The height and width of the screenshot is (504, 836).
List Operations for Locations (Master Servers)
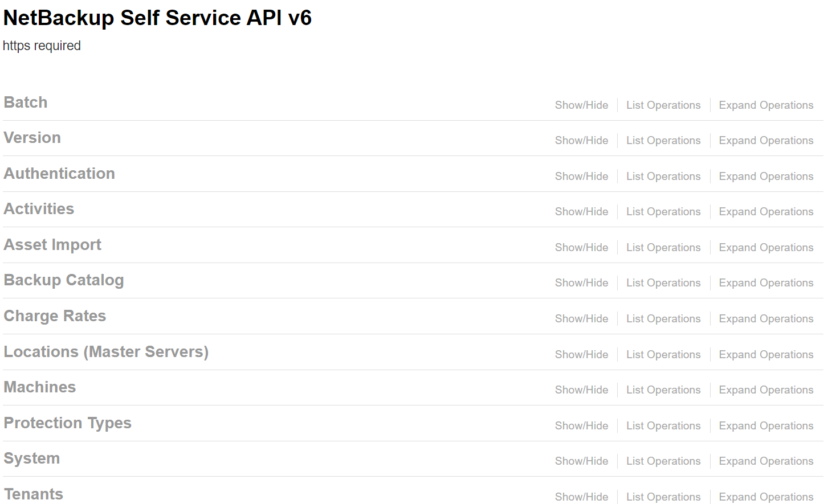pyautogui.click(x=663, y=355)
